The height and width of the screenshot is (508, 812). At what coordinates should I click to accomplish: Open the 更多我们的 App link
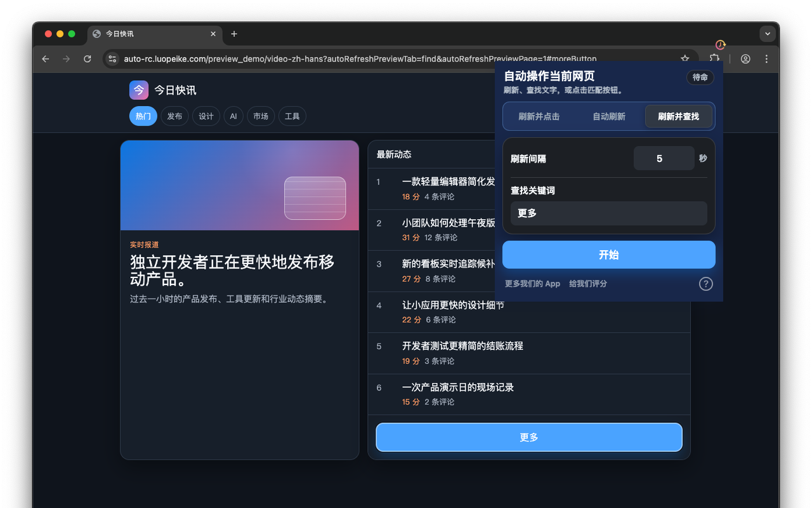(532, 284)
